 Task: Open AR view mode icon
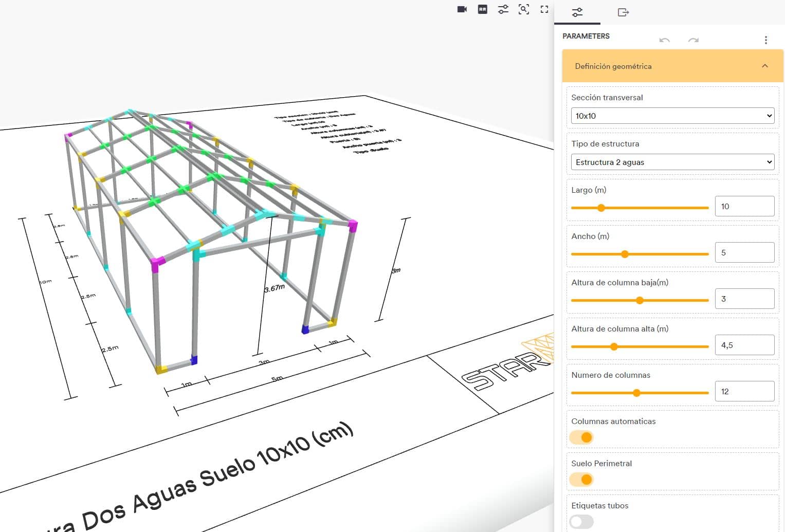pyautogui.click(x=482, y=9)
